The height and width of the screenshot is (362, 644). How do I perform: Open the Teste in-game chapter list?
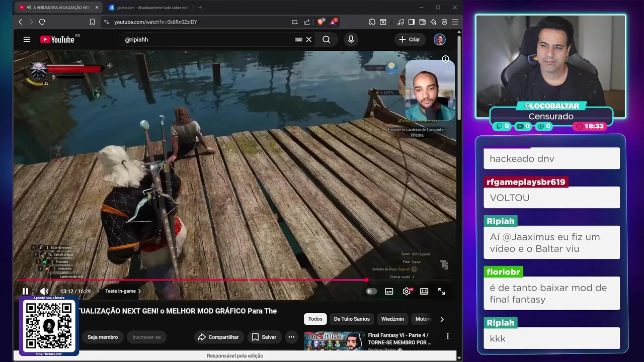123,291
